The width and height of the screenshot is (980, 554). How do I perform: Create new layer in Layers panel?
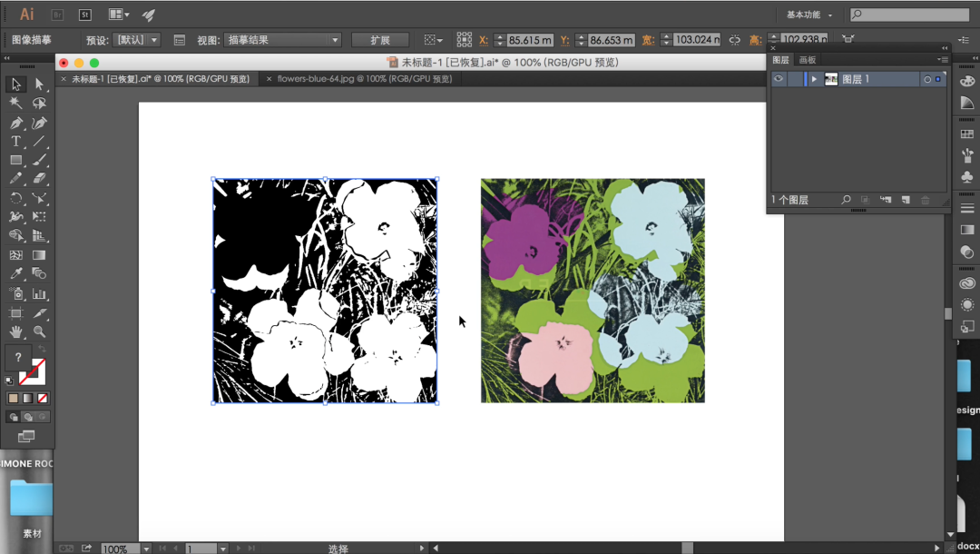[906, 200]
